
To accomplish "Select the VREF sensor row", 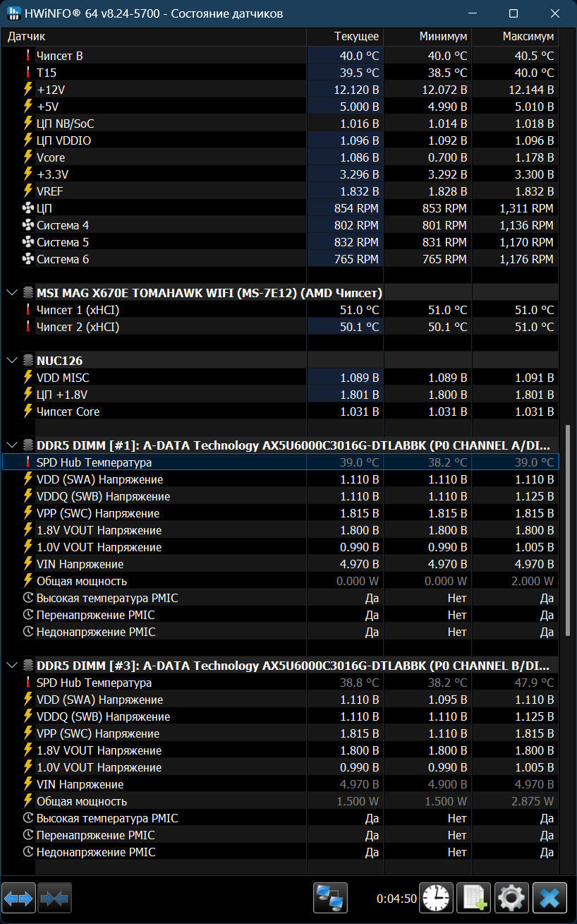I will click(281, 191).
